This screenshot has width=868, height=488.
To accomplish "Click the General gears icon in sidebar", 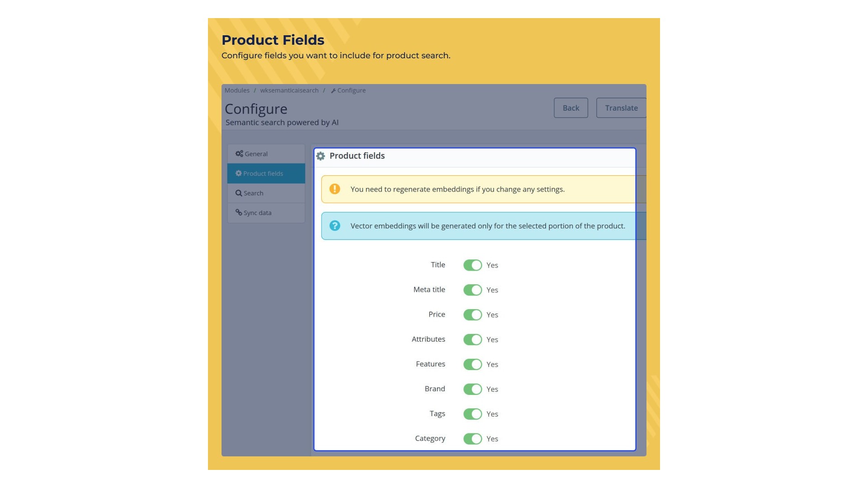I will [x=239, y=154].
